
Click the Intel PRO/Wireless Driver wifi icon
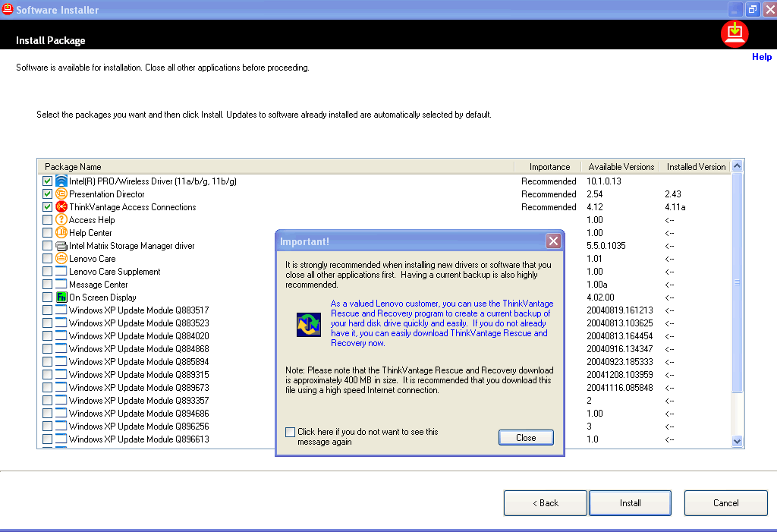click(x=61, y=181)
